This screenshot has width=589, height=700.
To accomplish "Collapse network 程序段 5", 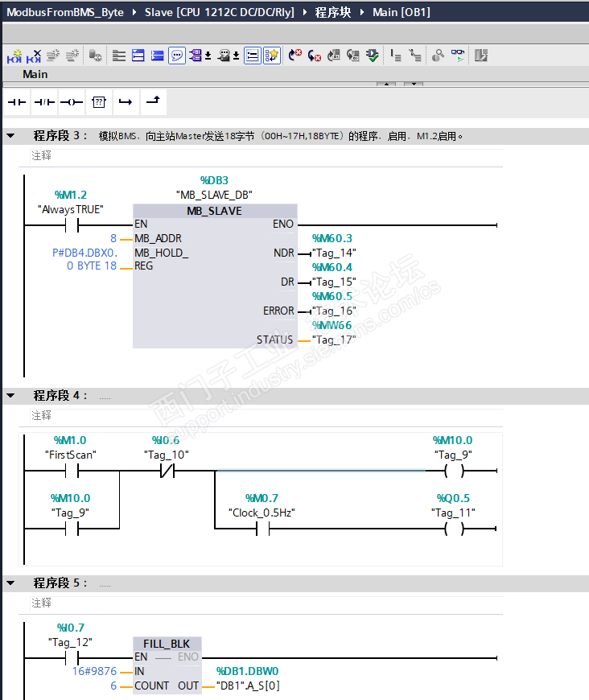I will point(10,583).
